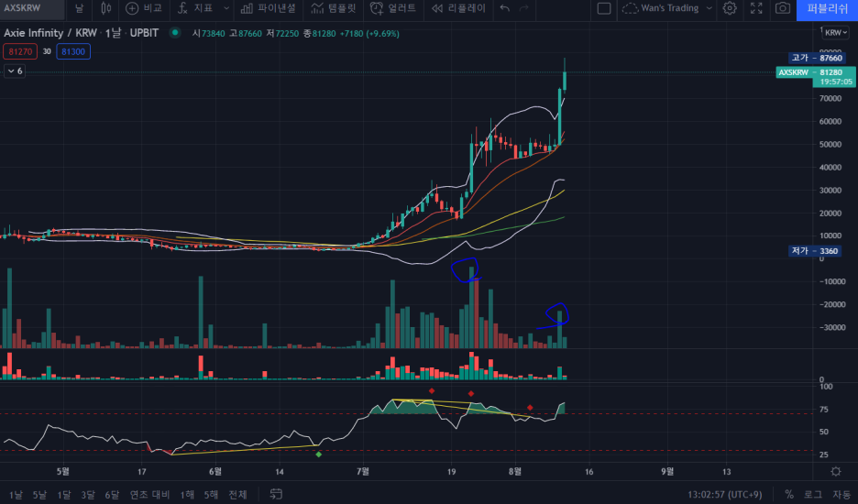This screenshot has width=858, height=504.
Task: Open the candlestick chart style selector
Action: click(x=106, y=8)
